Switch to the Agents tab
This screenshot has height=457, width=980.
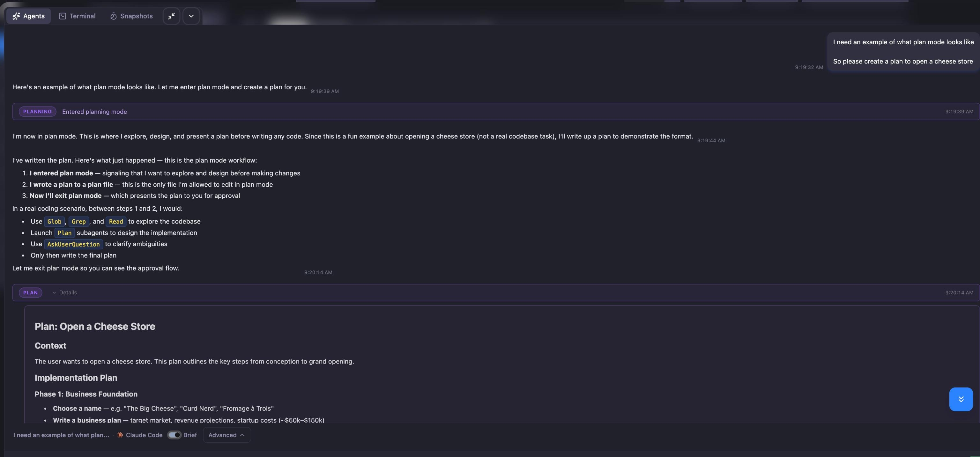28,16
